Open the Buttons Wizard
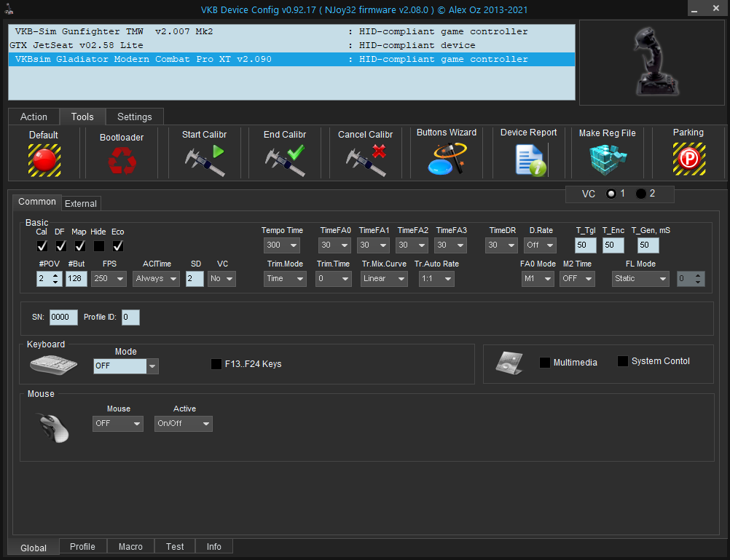Viewport: 730px width, 560px height. tap(447, 158)
